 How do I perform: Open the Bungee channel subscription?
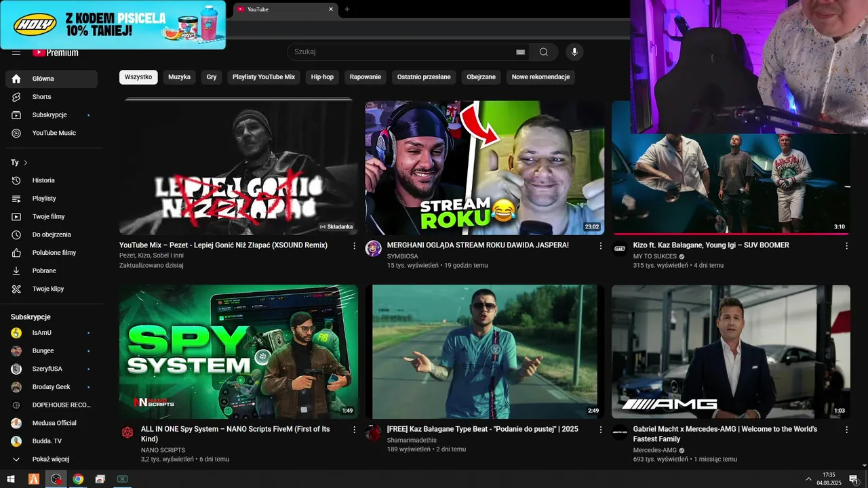(x=52, y=351)
